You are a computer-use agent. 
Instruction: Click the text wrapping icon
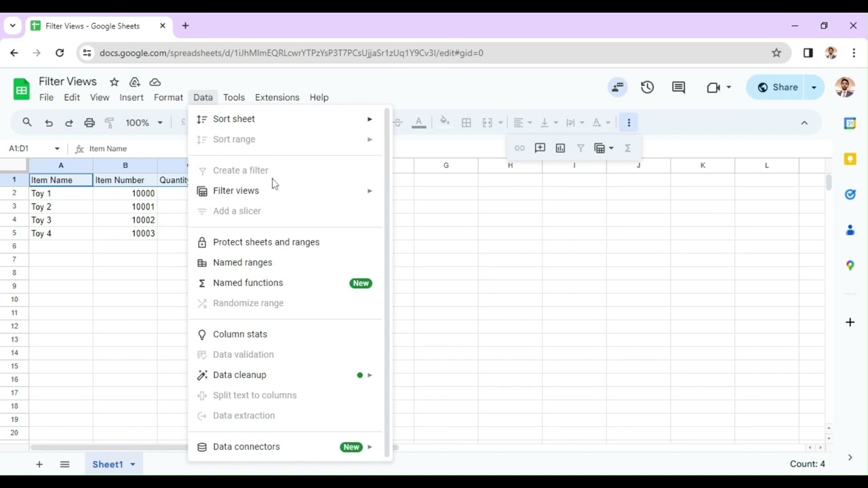[x=570, y=123]
